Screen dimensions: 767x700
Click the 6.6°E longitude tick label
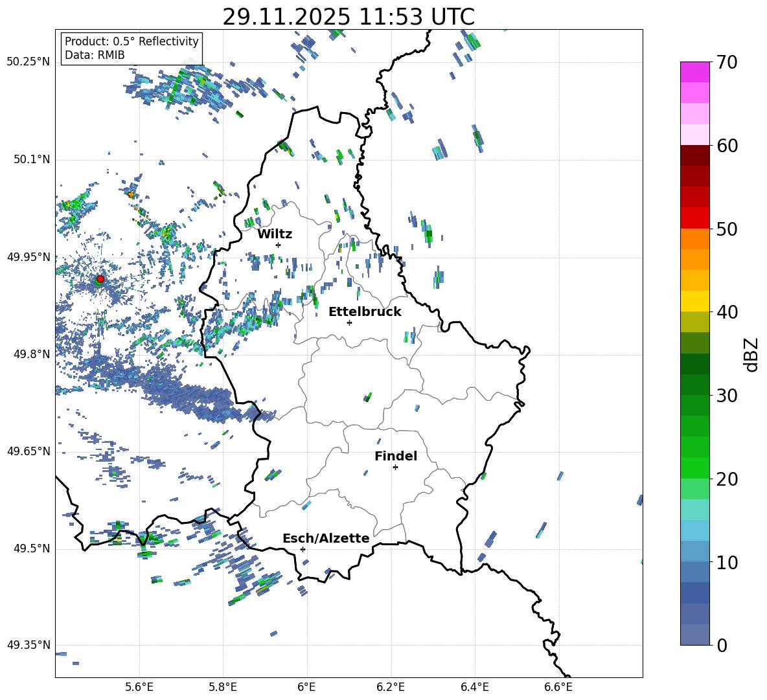point(558,686)
